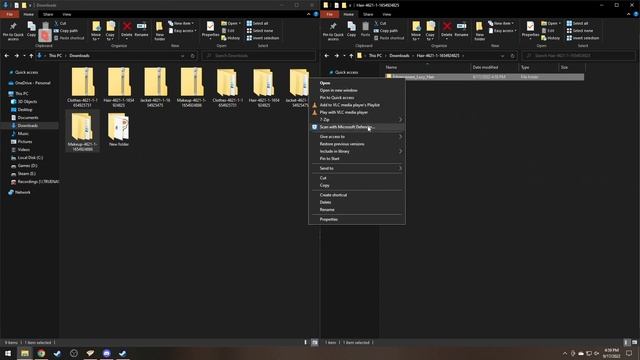Screen dimensions: 640x360
Task: Select Music in left sidebar
Action: [20, 133]
